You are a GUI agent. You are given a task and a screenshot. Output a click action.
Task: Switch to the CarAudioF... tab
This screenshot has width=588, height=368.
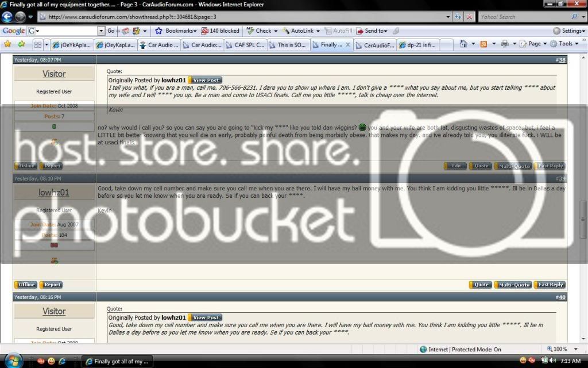point(374,45)
